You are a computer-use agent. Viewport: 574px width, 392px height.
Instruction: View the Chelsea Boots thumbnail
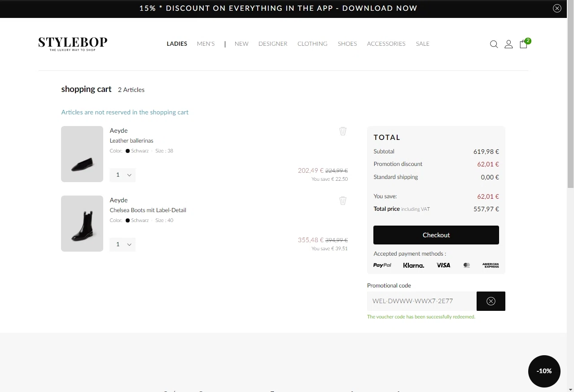[82, 223]
